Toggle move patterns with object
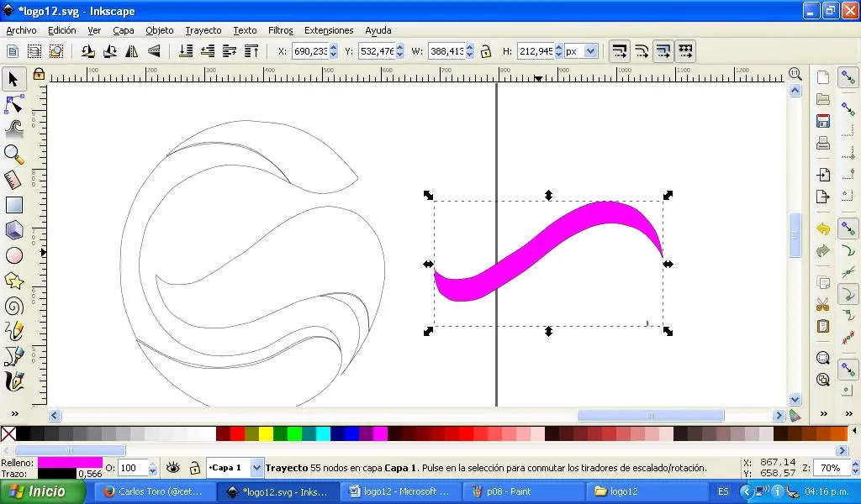Viewport: 861px width, 504px height. pyautogui.click(x=685, y=51)
